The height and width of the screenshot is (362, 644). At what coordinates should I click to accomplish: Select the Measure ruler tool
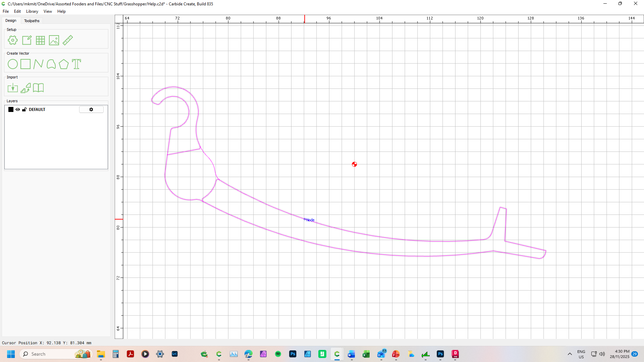coord(68,40)
